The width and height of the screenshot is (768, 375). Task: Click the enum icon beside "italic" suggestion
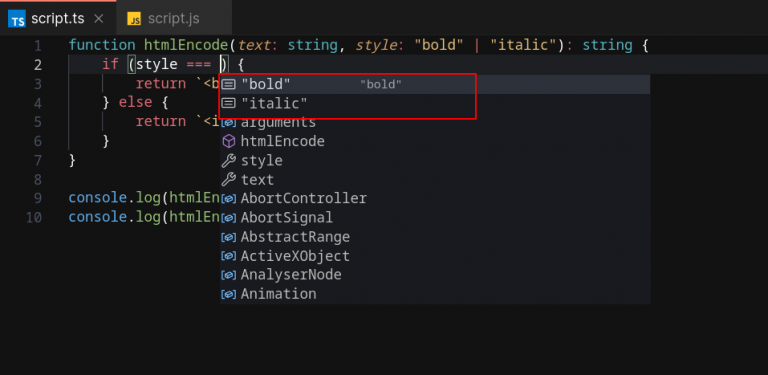coord(228,104)
